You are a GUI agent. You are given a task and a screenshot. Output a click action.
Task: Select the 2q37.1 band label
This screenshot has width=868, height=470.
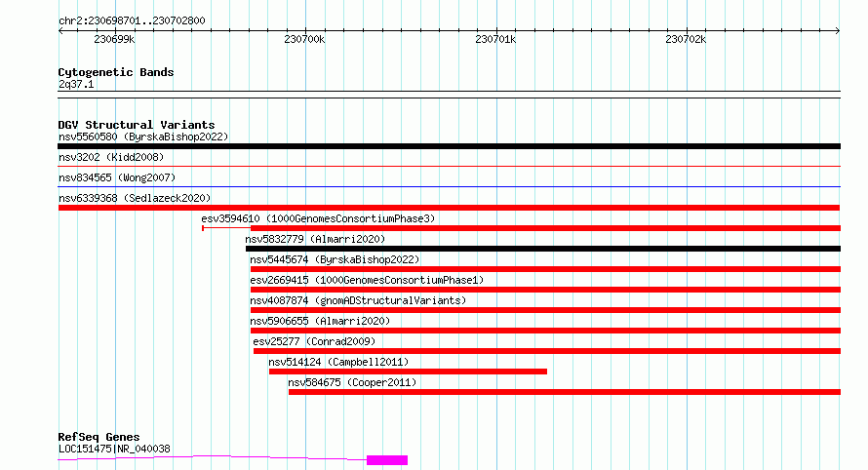[x=76, y=85]
